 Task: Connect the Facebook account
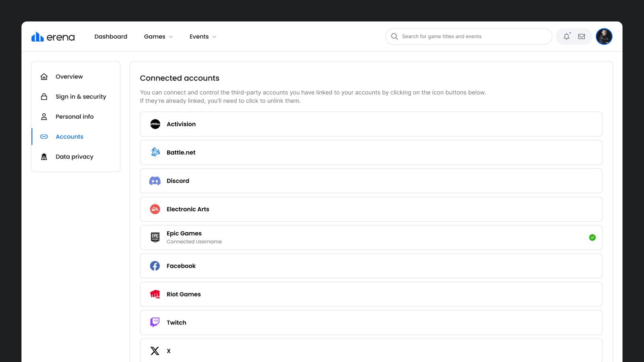coord(371,266)
